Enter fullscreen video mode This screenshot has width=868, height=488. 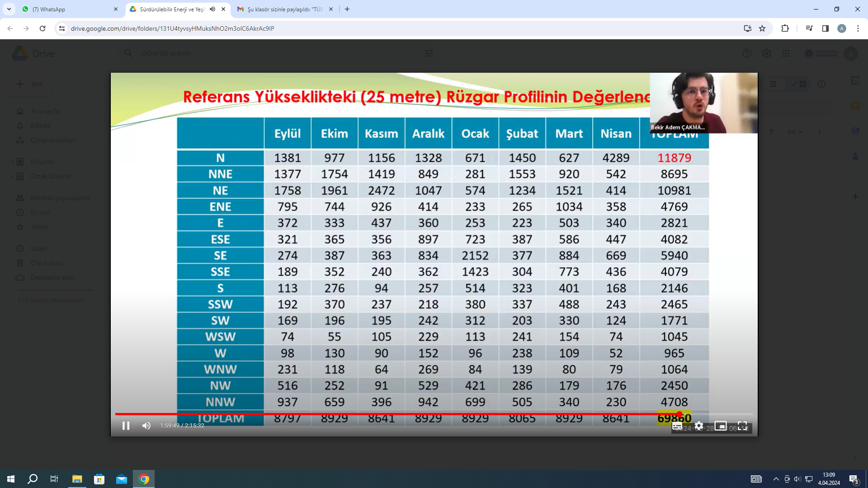click(742, 426)
